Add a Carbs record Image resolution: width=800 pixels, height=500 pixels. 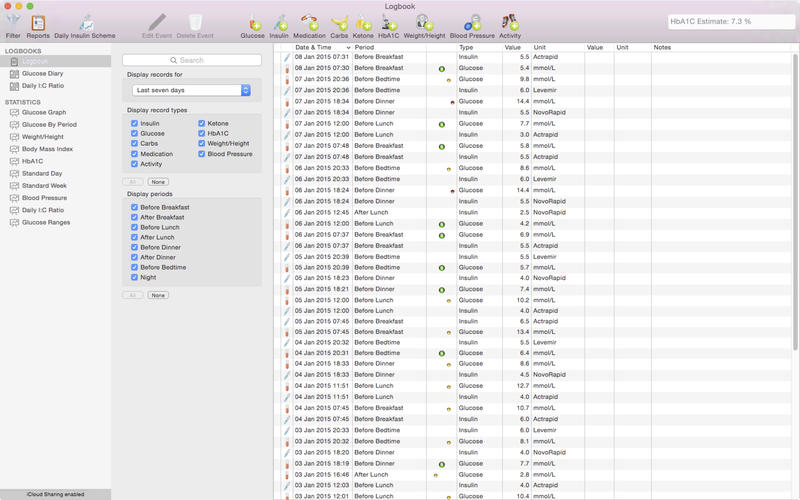coord(339,23)
